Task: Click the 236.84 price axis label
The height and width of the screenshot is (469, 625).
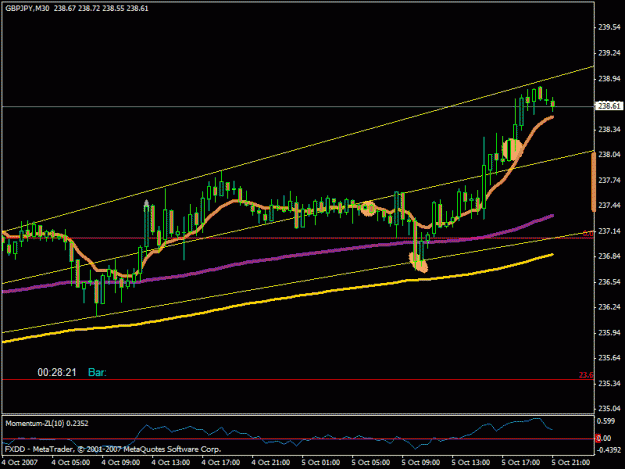Action: 609,256
